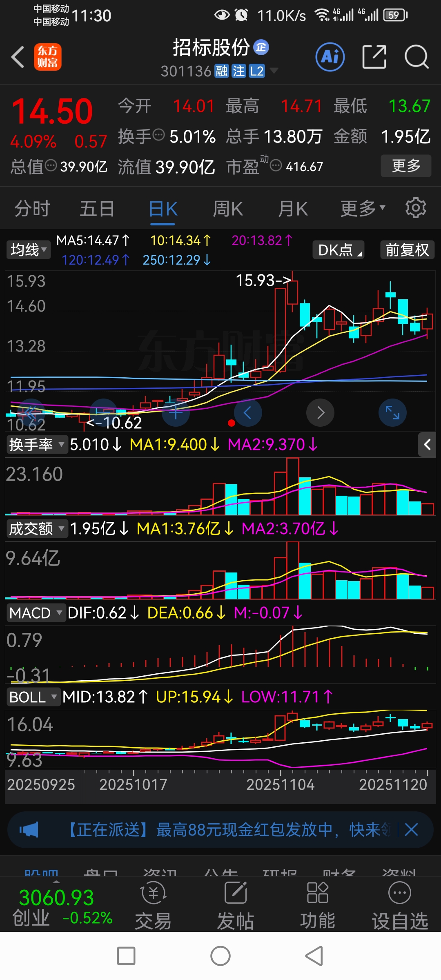441x980 pixels.
Task: Tap the 10.62 low marker on chart
Action: coord(114,423)
